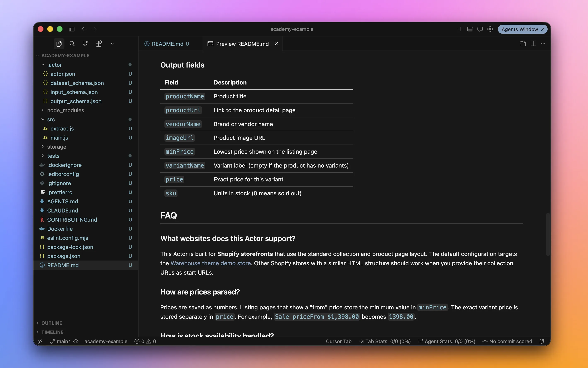Show more sidebar views chevron
588x368 pixels.
(x=112, y=43)
